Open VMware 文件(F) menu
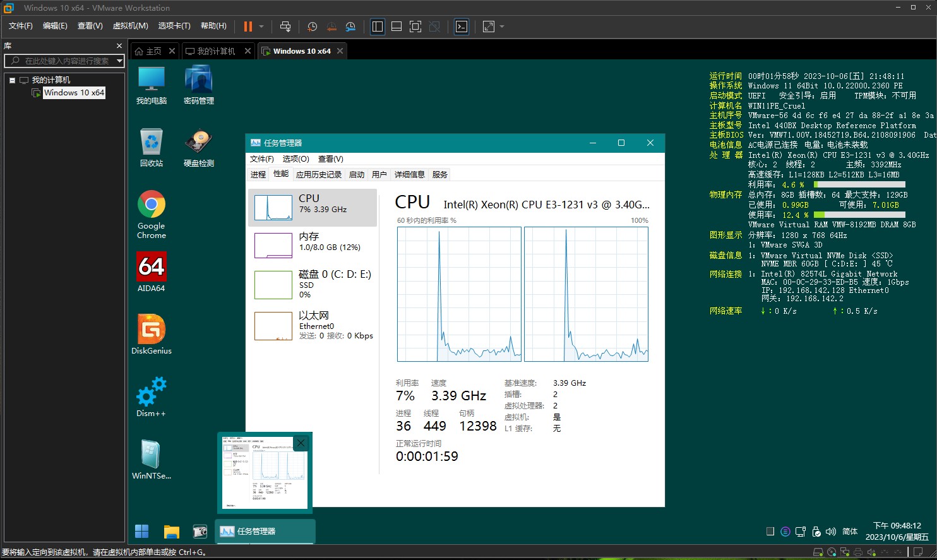Image resolution: width=937 pixels, height=560 pixels. [x=20, y=26]
